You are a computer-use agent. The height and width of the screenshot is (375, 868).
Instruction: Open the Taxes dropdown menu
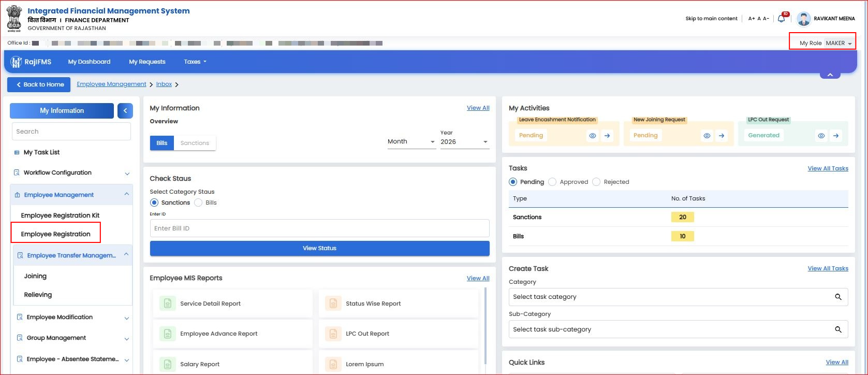195,62
